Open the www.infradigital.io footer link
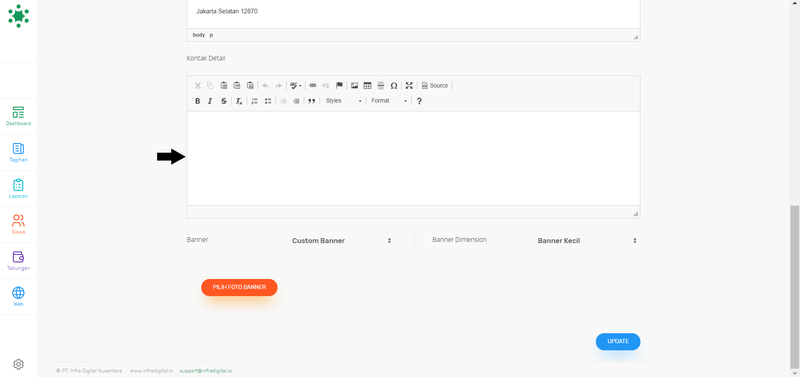This screenshot has width=800, height=377. point(152,371)
